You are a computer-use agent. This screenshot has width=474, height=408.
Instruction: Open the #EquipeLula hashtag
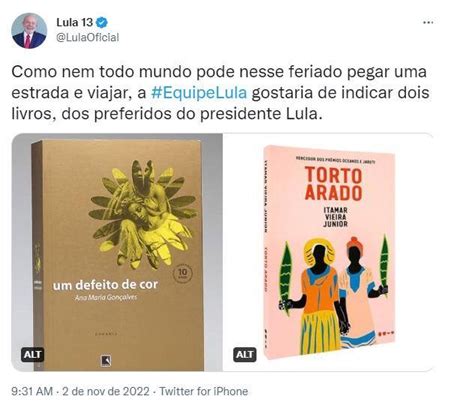click(x=199, y=93)
